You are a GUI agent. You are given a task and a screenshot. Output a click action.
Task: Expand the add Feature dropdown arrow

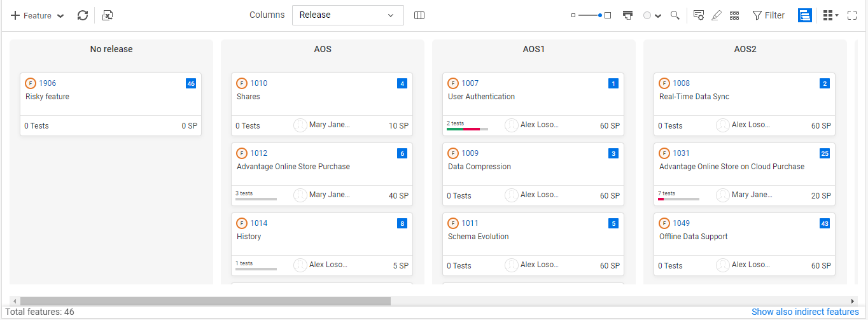[60, 16]
